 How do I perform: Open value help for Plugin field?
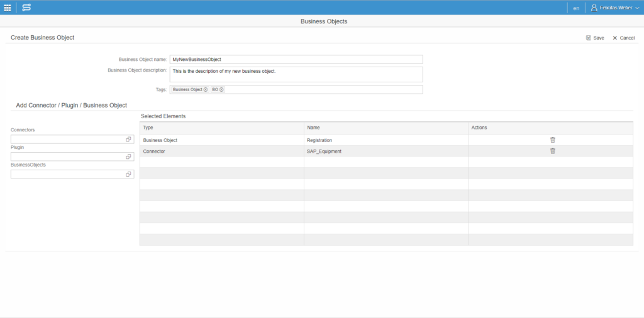point(128,156)
